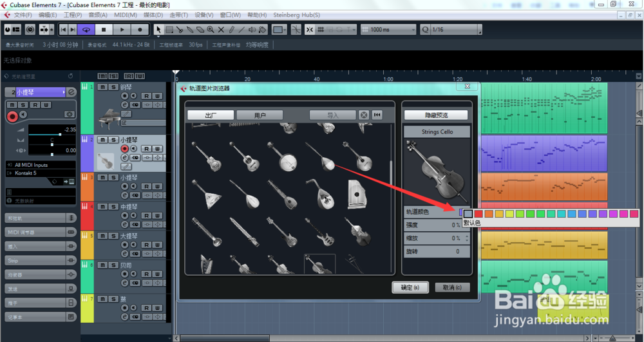Click the reset icon next to 导入
Viewport: 644px width, 342px height.
pyautogui.click(x=377, y=115)
